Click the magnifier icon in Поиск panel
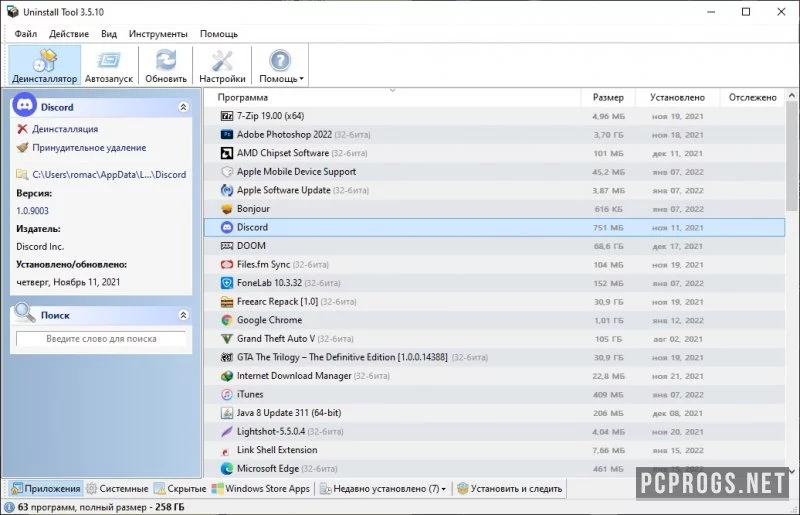 tap(24, 313)
